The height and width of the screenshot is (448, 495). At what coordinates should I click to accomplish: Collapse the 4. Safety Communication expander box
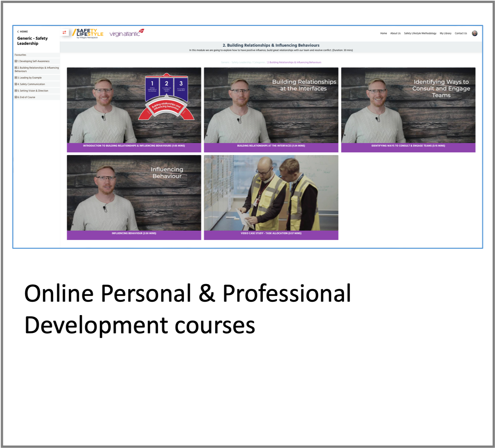(x=16, y=84)
